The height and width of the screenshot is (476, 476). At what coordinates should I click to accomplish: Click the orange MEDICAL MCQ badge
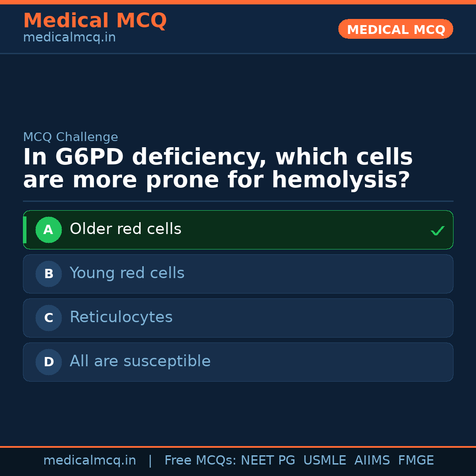point(396,30)
